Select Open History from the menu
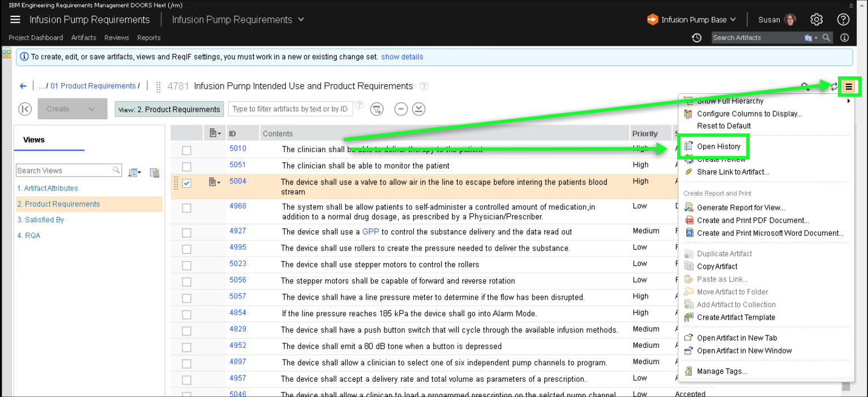Screen dimensions: 868x397 [718, 146]
